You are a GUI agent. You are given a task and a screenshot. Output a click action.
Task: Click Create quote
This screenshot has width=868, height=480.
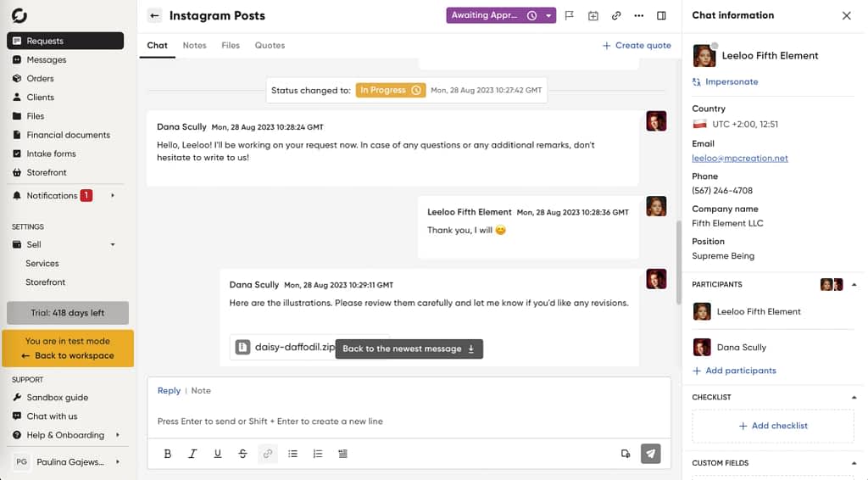click(x=637, y=46)
